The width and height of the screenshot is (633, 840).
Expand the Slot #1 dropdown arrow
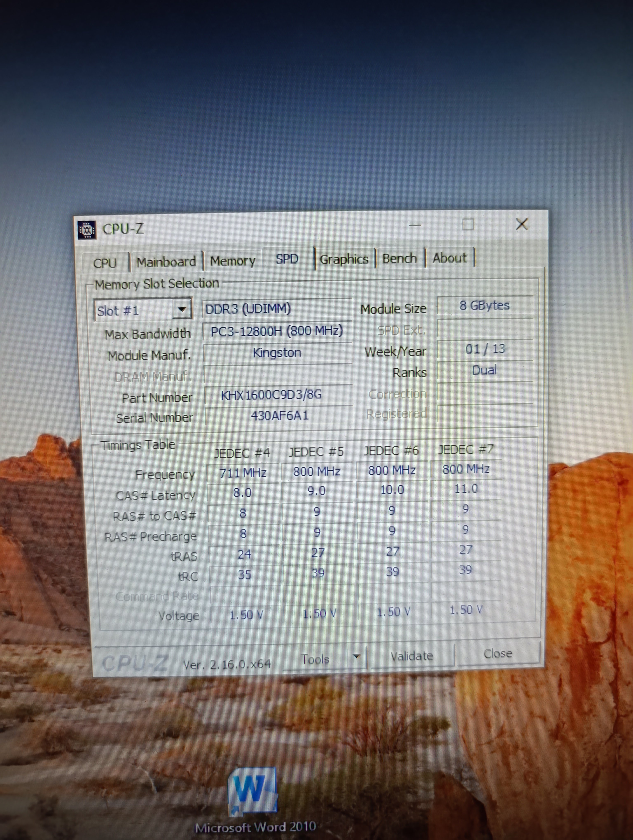(182, 309)
